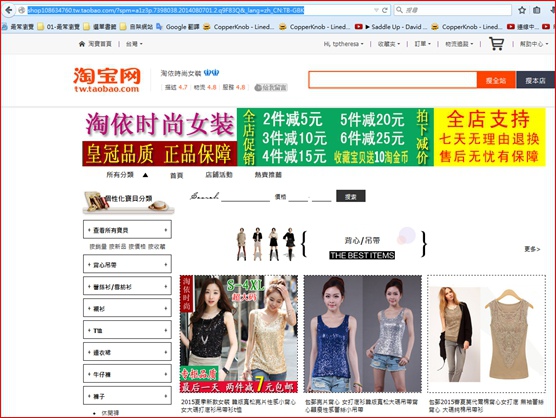The width and height of the screenshot is (556, 418).
Task: Open the first CopperKnob - Lined bookmark
Action: [239, 27]
